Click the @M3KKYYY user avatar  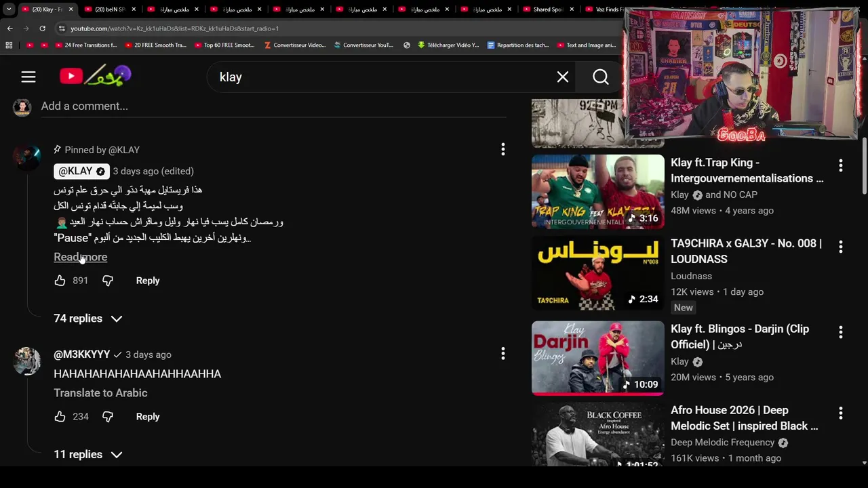(x=27, y=361)
